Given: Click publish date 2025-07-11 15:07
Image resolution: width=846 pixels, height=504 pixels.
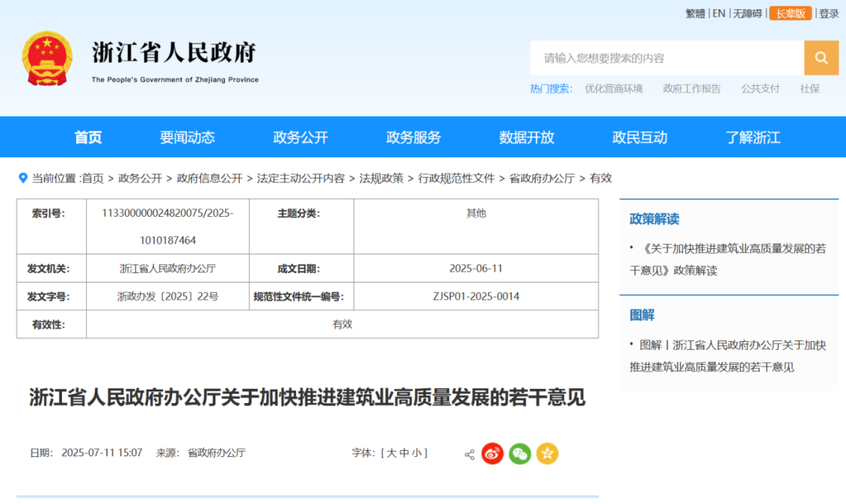Looking at the screenshot, I should (102, 453).
